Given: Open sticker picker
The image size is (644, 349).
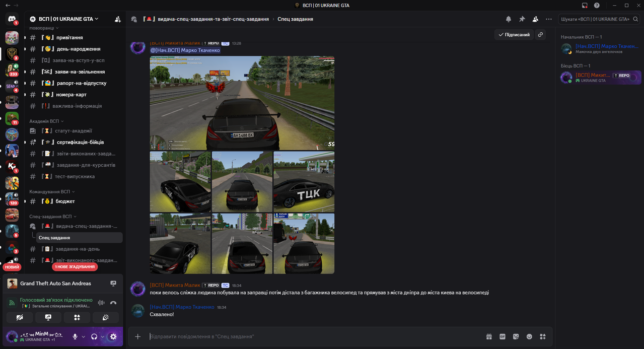Looking at the screenshot, I should [516, 336].
